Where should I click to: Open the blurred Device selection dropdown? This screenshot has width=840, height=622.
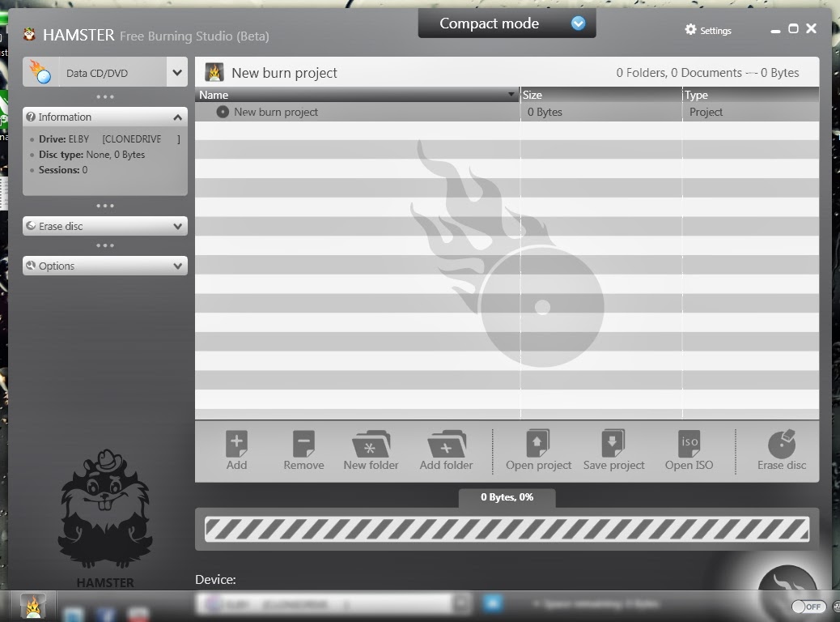click(x=333, y=604)
